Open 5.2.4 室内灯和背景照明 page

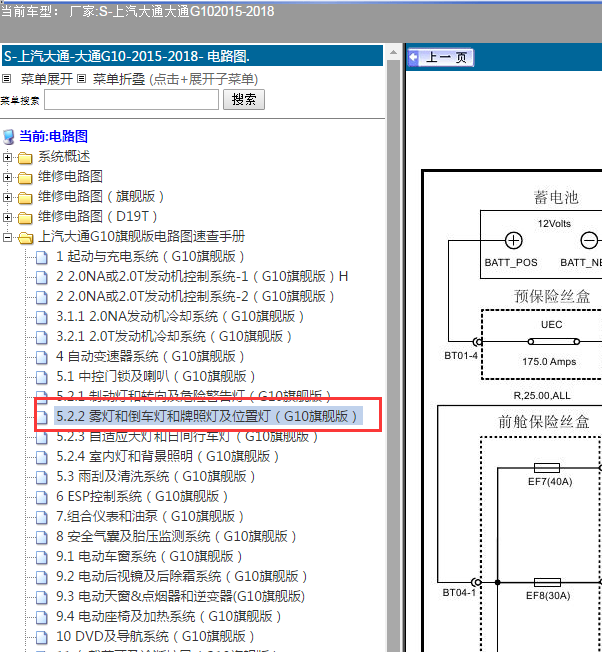click(168, 457)
